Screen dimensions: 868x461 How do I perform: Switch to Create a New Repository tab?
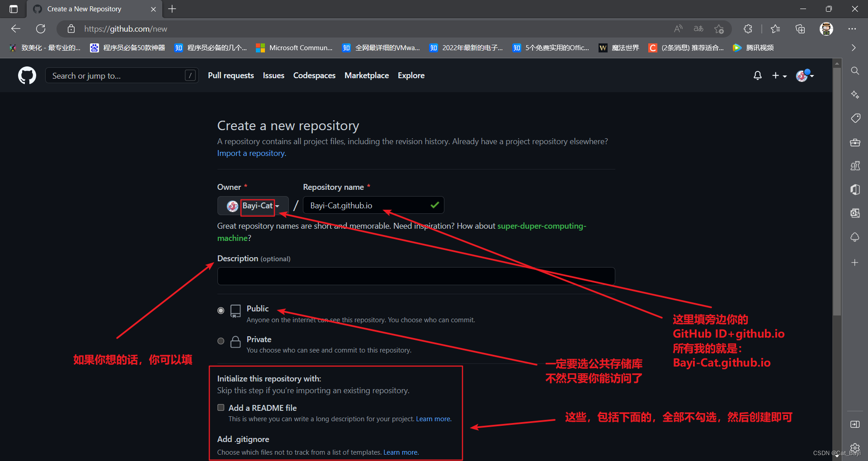tap(94, 9)
